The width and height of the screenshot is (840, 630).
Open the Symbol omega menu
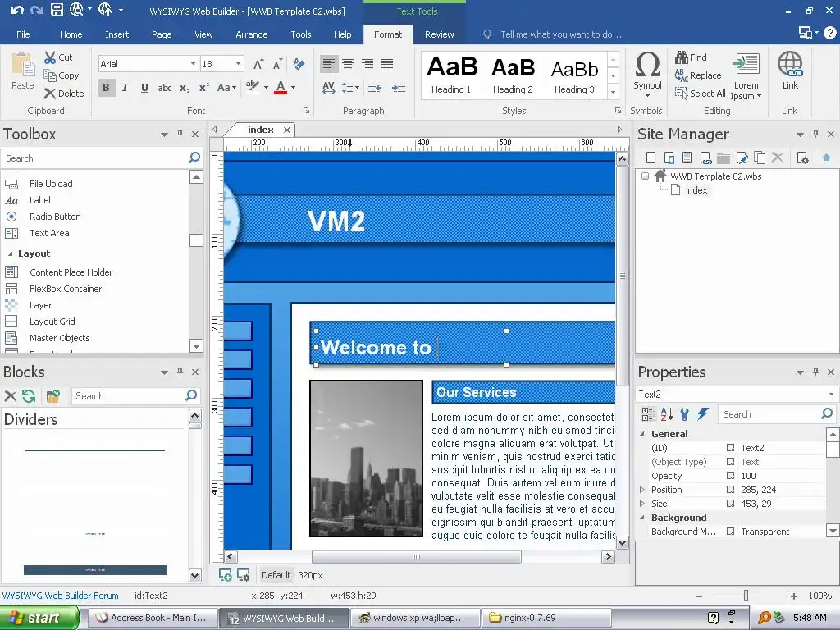click(647, 75)
